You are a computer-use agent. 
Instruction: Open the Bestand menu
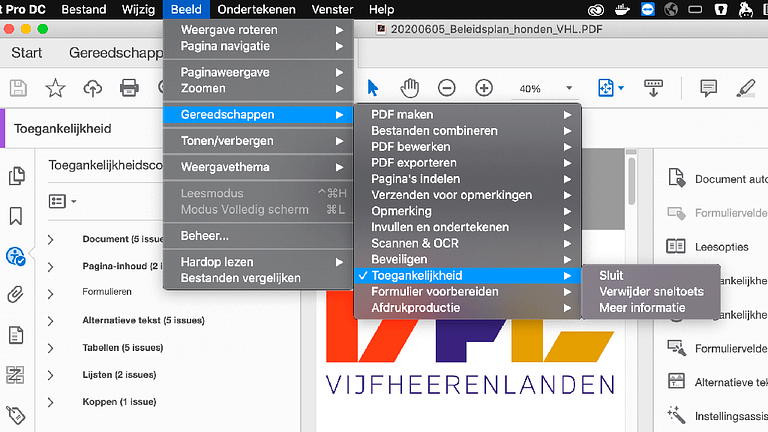coord(84,9)
